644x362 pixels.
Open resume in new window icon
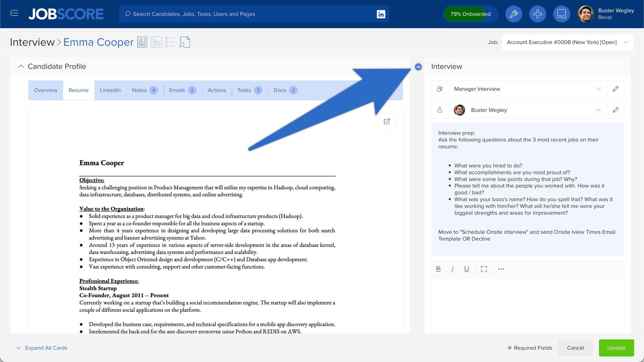click(x=387, y=121)
